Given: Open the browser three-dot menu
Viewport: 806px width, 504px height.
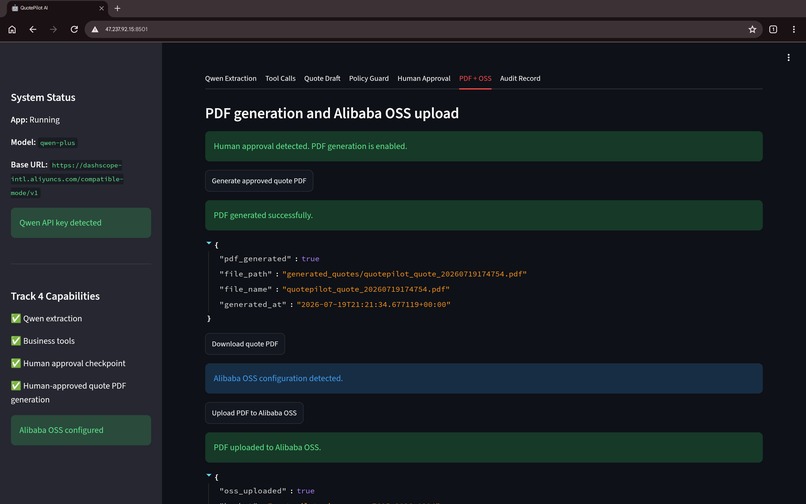Looking at the screenshot, I should (x=793, y=29).
